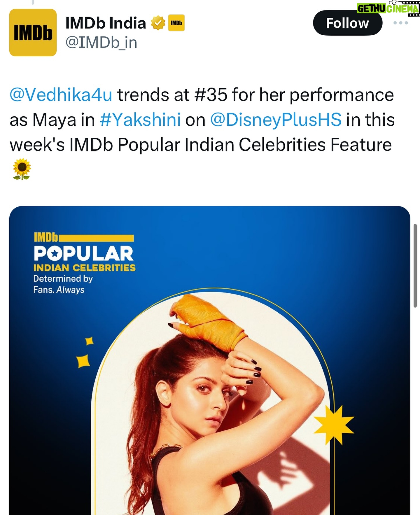Open the #Yakshini hashtag
Image resolution: width=420 pixels, height=515 pixels.
tap(140, 120)
